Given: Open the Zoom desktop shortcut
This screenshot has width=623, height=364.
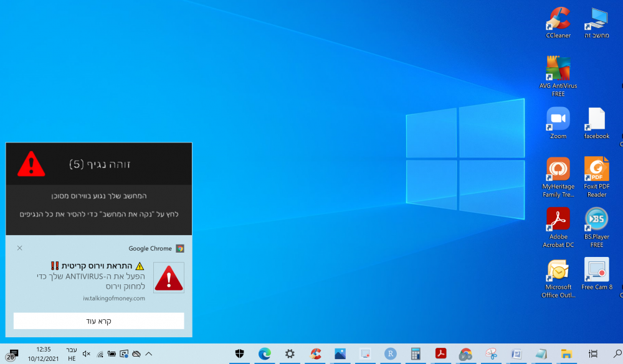Looking at the screenshot, I should pos(558,123).
